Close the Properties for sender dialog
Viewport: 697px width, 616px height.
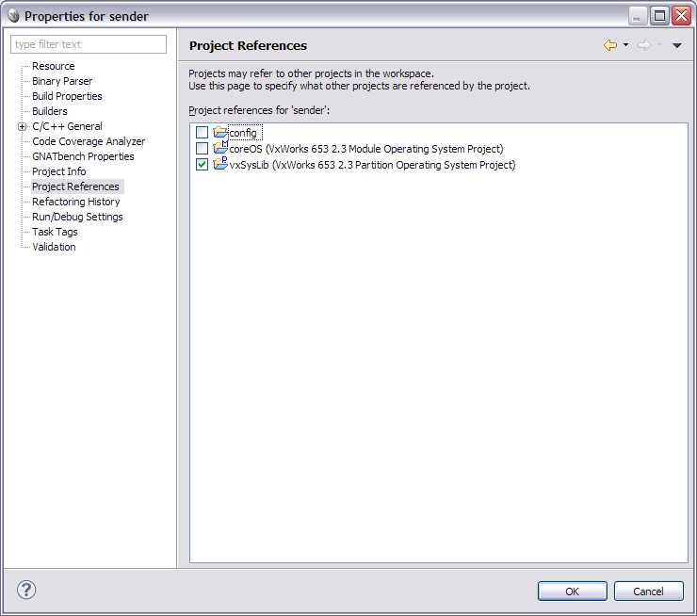click(x=681, y=16)
